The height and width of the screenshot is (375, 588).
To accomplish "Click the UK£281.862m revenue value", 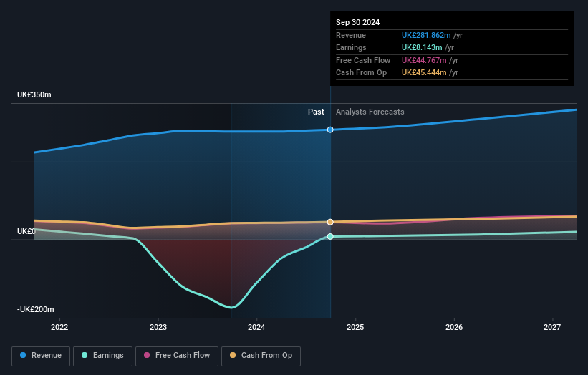I will 426,35.
